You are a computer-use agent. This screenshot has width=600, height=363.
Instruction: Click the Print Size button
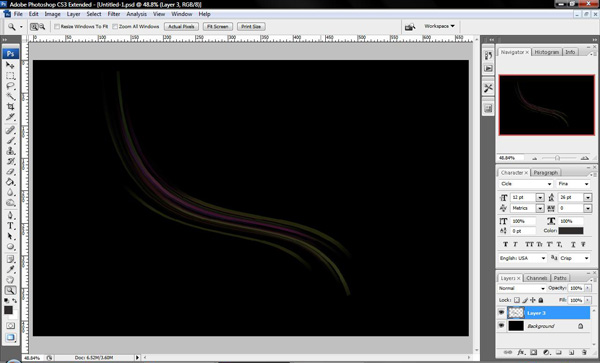click(251, 26)
